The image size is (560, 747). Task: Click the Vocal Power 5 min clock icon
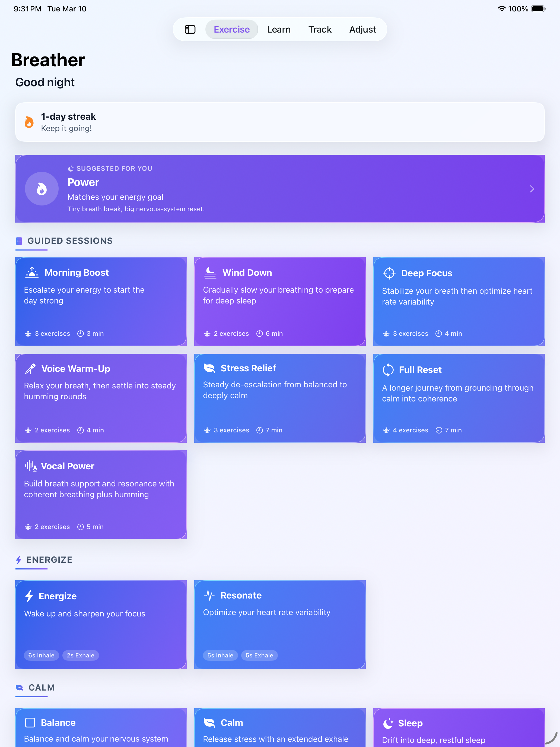[x=80, y=527]
